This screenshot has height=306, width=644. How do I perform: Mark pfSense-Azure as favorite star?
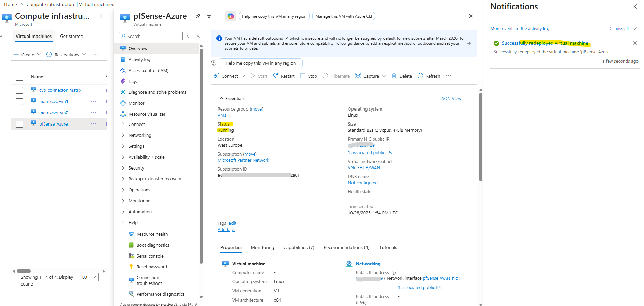[209, 16]
